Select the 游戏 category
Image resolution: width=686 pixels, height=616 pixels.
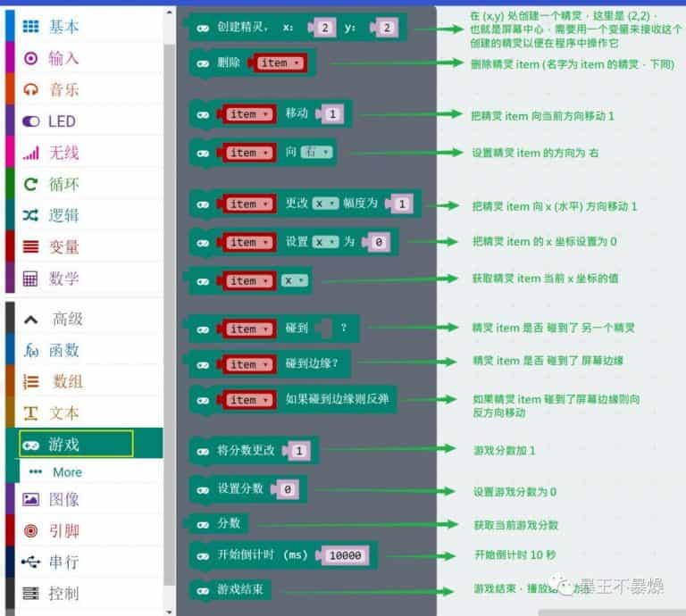point(76,445)
